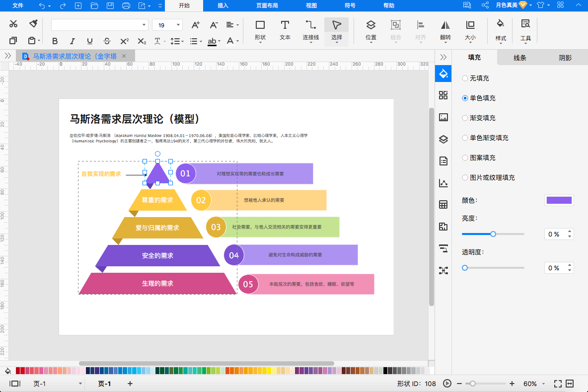Select the Format Painter brush icon
This screenshot has height=392, width=588.
tap(33, 24)
